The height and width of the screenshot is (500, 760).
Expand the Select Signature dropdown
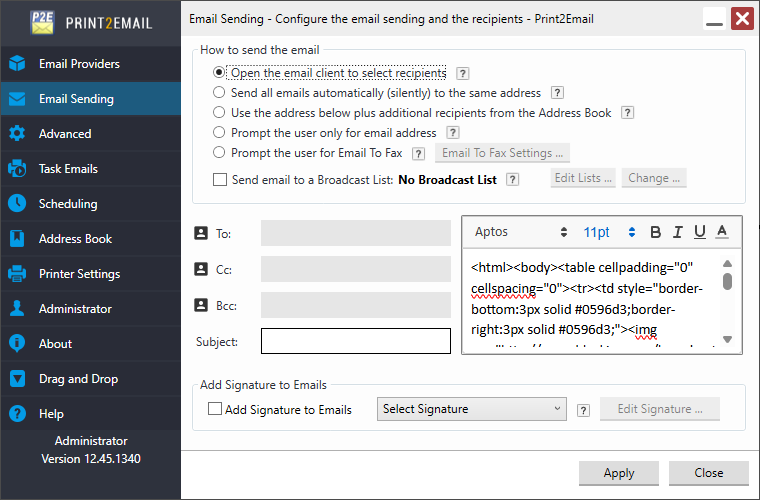pyautogui.click(x=472, y=409)
